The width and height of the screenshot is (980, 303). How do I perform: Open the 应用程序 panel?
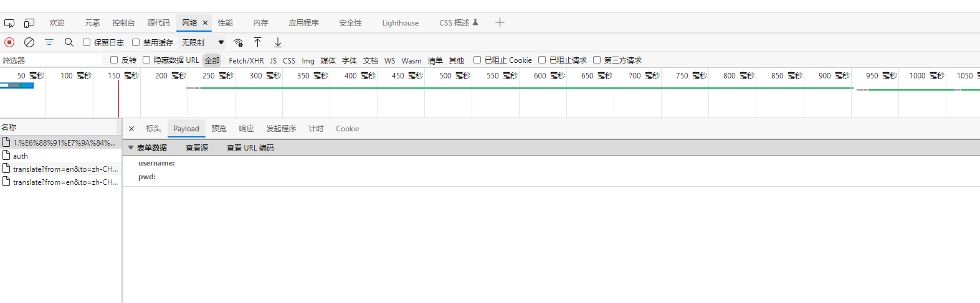tap(303, 23)
